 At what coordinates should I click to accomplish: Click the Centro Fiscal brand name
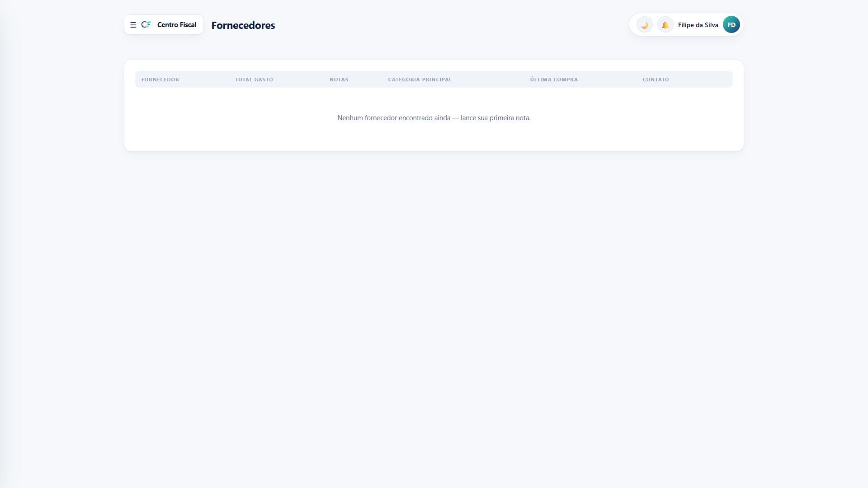tap(177, 25)
